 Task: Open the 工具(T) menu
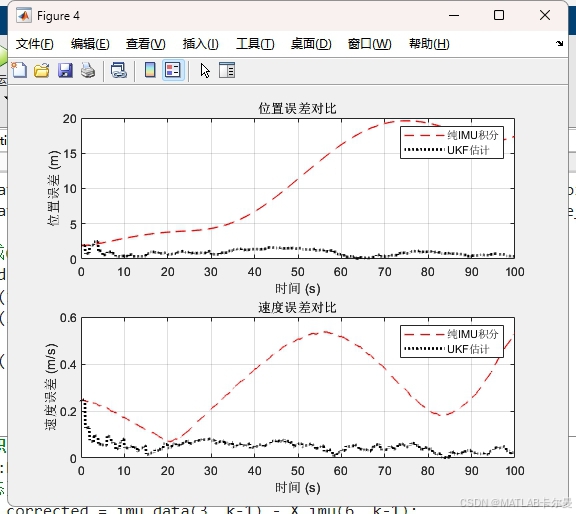255,44
